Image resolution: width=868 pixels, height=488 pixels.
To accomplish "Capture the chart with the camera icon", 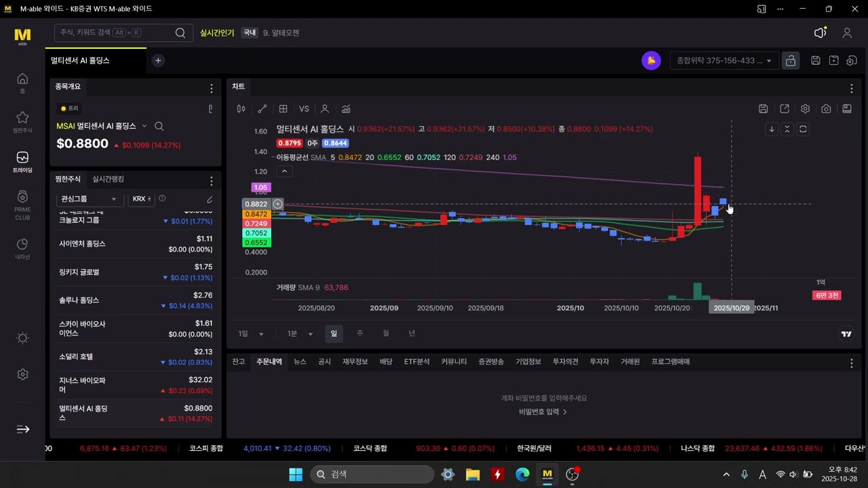I will point(826,108).
